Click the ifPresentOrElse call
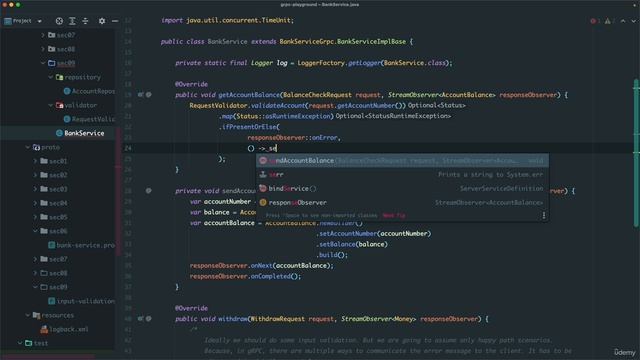Image resolution: width=640 pixels, height=360 pixels. (x=249, y=127)
